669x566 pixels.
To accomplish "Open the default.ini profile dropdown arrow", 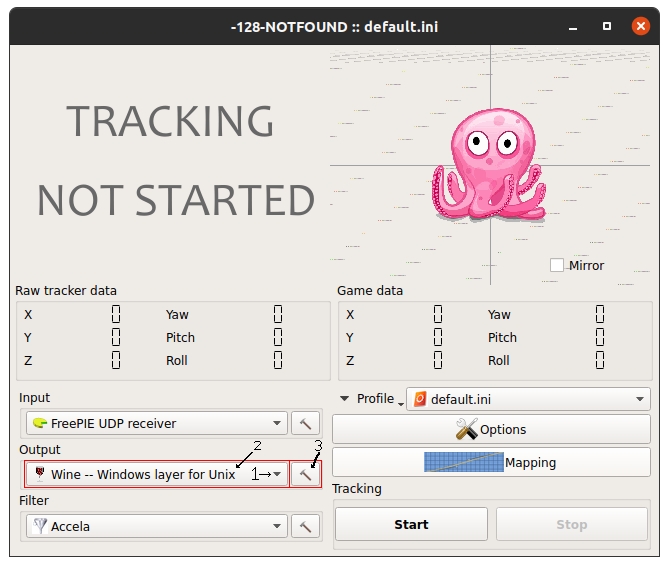I will coord(640,399).
